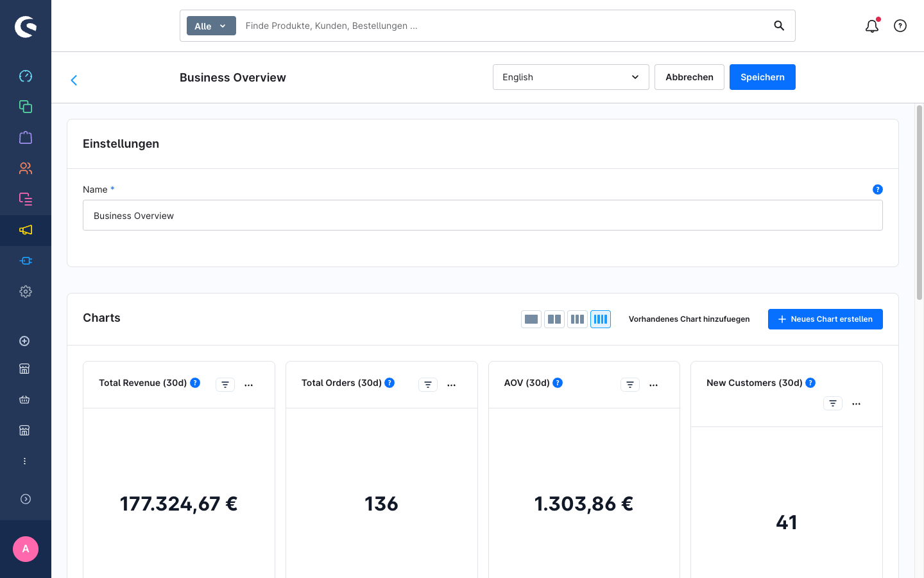Open the Marketing megaphone icon
Image resolution: width=924 pixels, height=578 pixels.
(x=26, y=230)
